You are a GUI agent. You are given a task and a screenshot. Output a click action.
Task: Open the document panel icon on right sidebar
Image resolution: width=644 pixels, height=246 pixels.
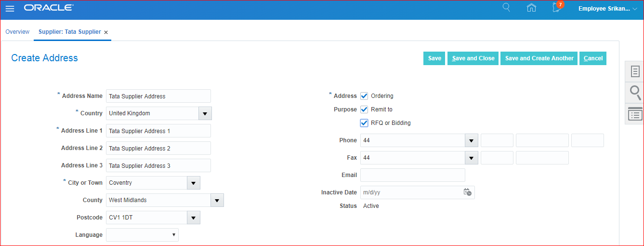[x=635, y=71]
